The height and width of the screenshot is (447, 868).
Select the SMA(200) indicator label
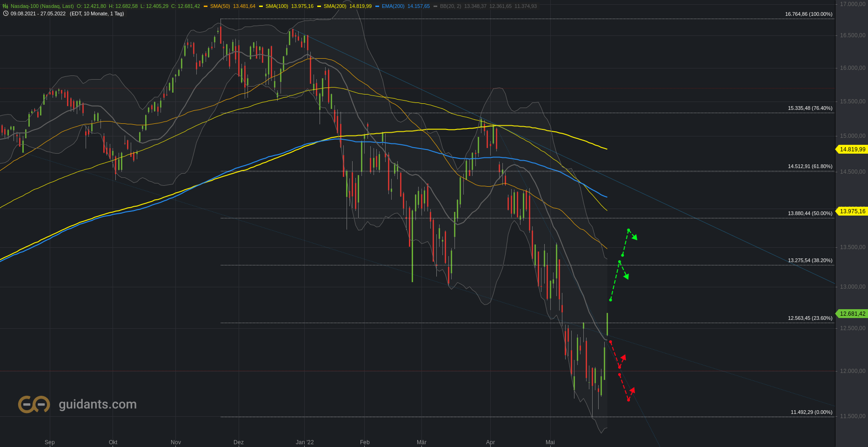[335, 6]
